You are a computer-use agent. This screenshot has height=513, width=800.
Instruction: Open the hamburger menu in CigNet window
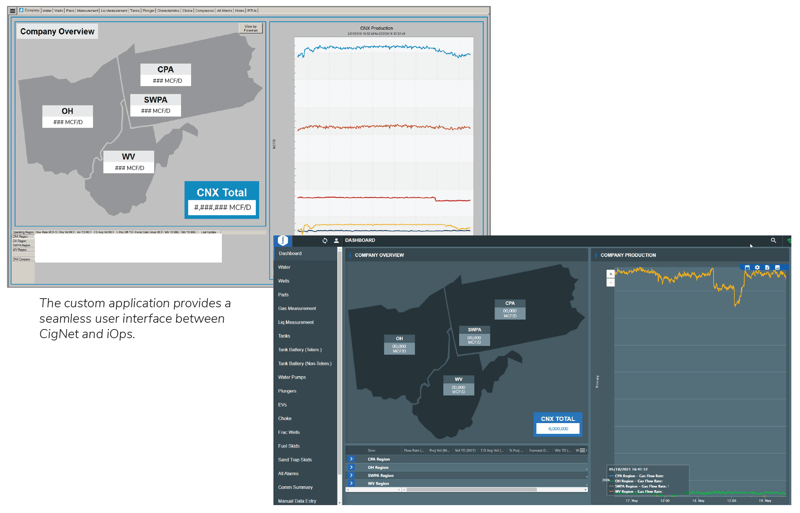coord(12,11)
